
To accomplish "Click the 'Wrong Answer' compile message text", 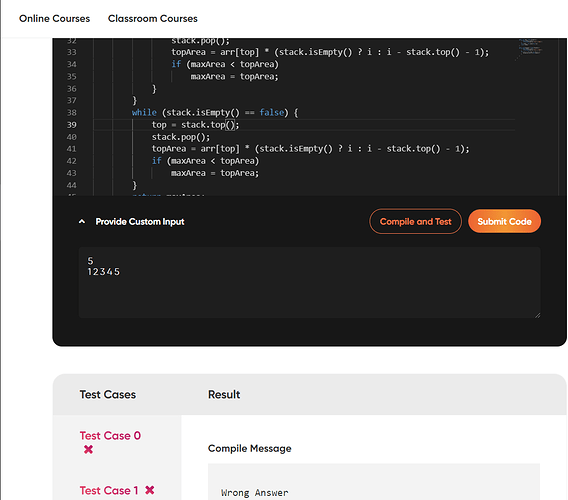I will coord(255,493).
